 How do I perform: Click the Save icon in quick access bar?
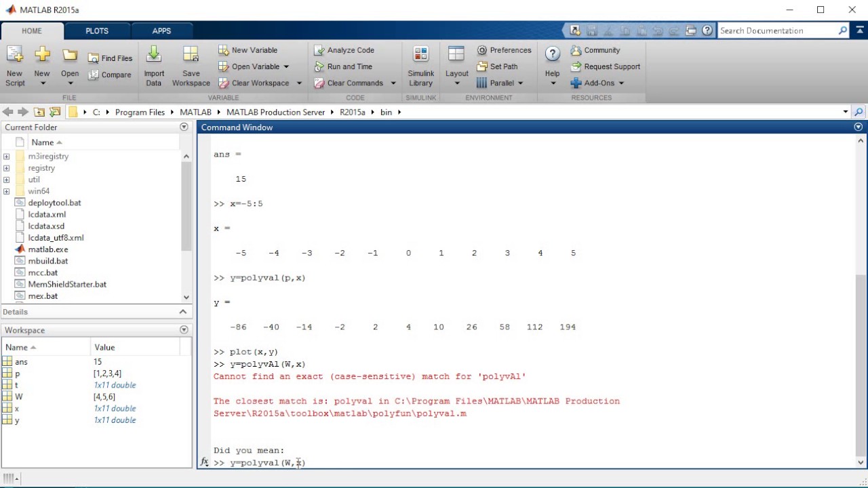click(x=592, y=30)
